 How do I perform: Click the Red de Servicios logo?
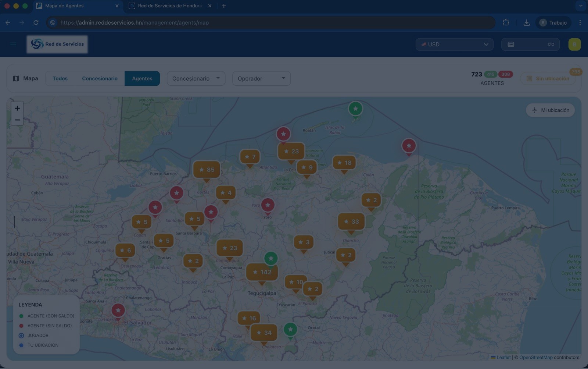pos(57,44)
